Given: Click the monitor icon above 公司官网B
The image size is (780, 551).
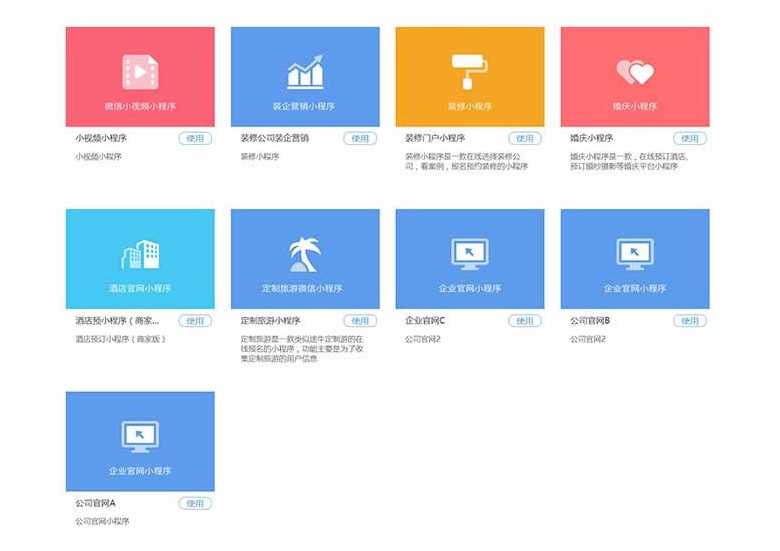Looking at the screenshot, I should click(x=634, y=254).
